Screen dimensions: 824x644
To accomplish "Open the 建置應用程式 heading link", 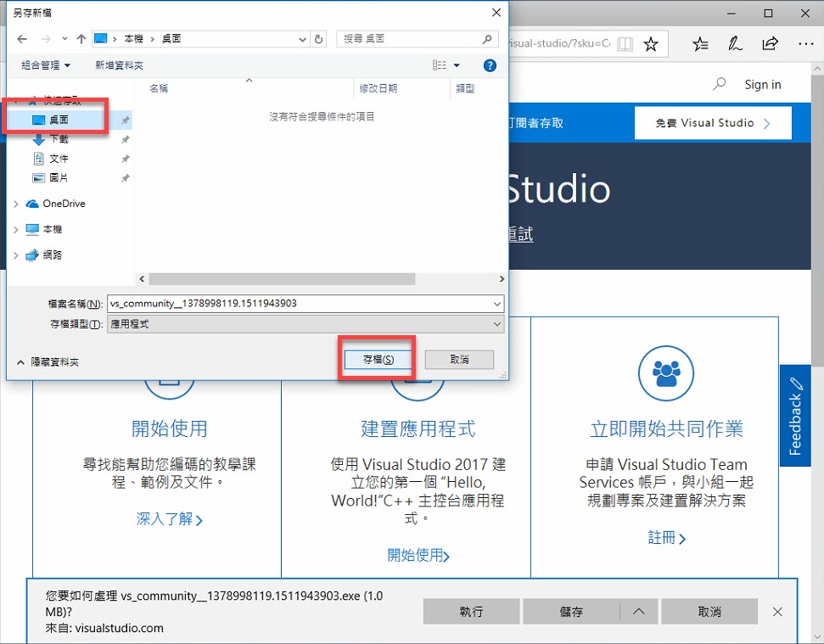I will tap(418, 428).
